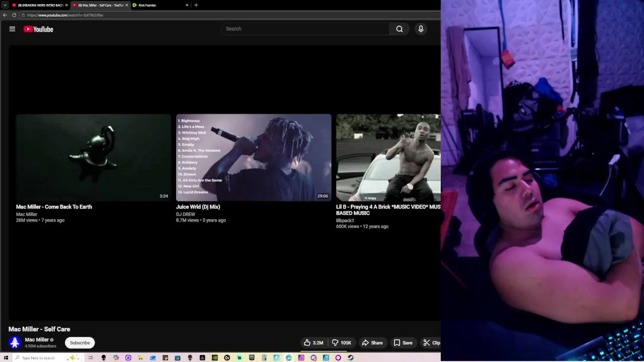The width and height of the screenshot is (644, 362).
Task: Open Task View on the taskbar
Action: [x=91, y=357]
